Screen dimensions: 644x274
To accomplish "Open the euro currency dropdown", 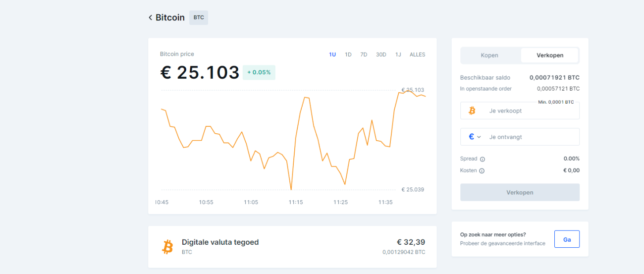I will 475,137.
